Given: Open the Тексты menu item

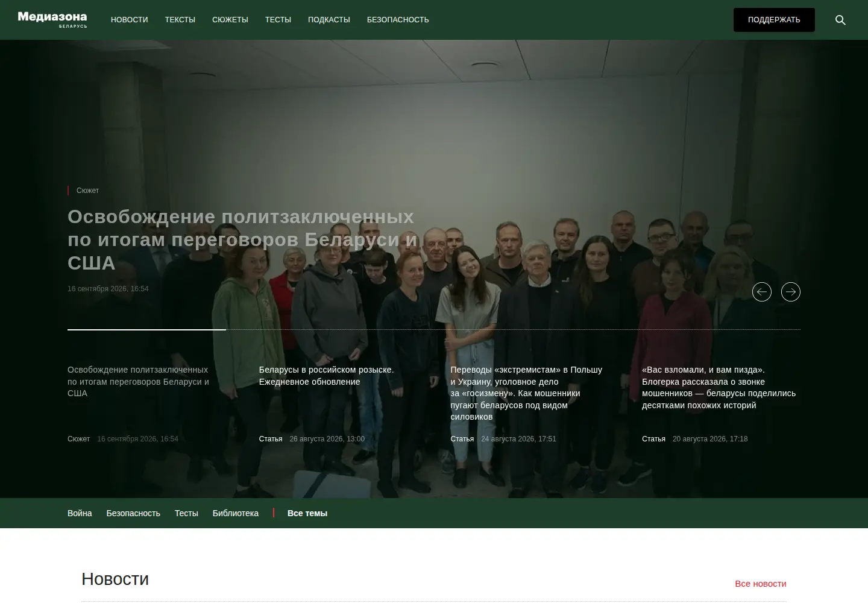Looking at the screenshot, I should pyautogui.click(x=180, y=20).
